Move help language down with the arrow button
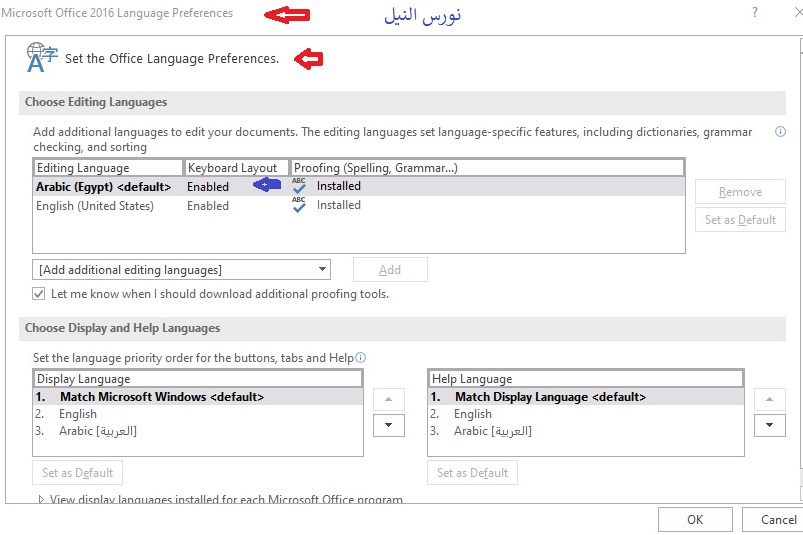The image size is (803, 535). [769, 425]
